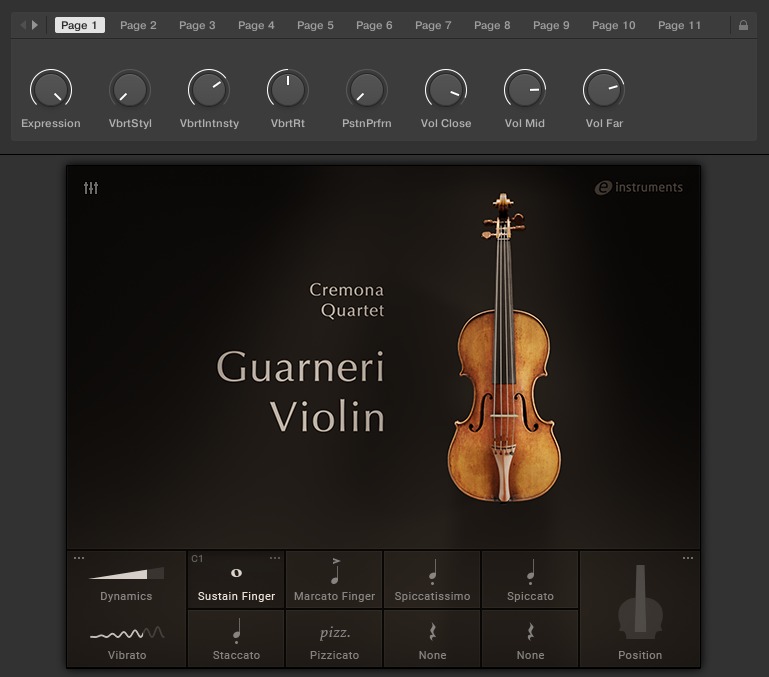Toggle the lock icon beside Page 11
This screenshot has width=769, height=677.
pyautogui.click(x=743, y=25)
